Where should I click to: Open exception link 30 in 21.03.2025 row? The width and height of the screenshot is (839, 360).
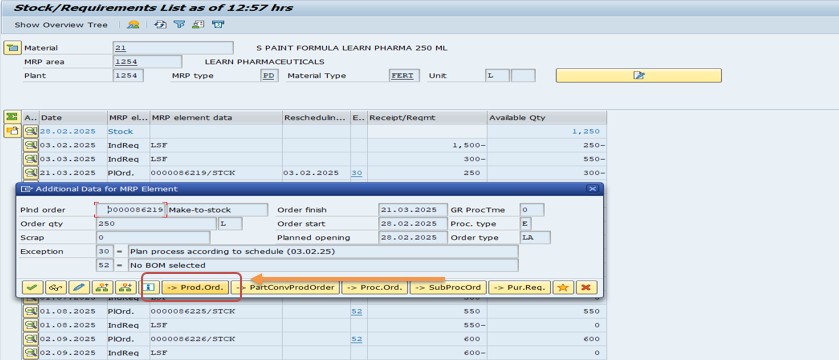click(356, 173)
